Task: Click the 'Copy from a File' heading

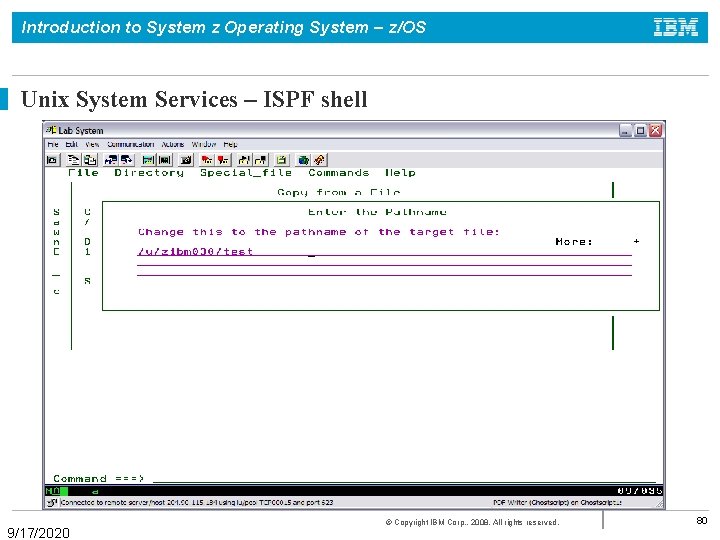Action: [338, 192]
